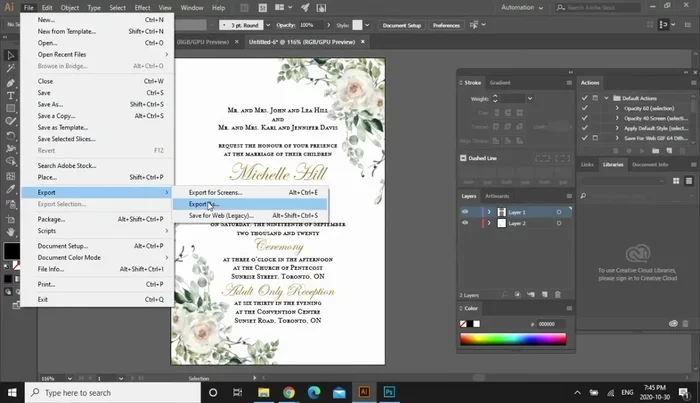Select Save for Web (Legacy) option
This screenshot has width=700, height=403.
[x=250, y=216]
